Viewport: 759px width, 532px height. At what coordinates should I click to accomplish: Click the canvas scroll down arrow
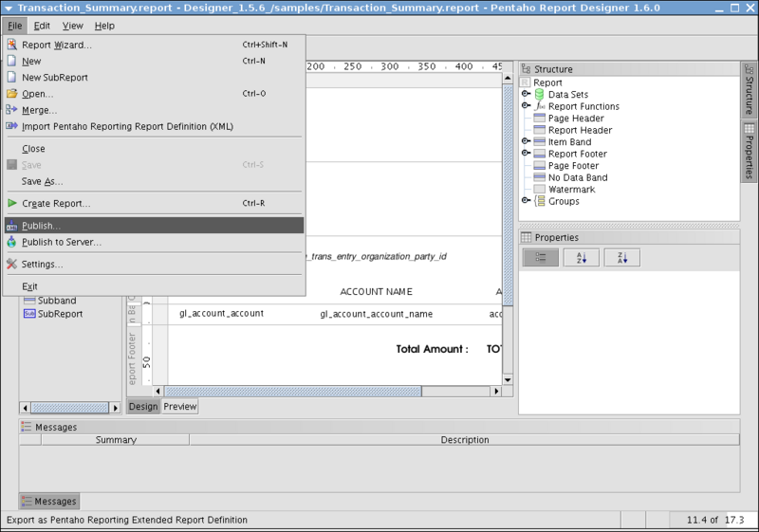click(508, 379)
